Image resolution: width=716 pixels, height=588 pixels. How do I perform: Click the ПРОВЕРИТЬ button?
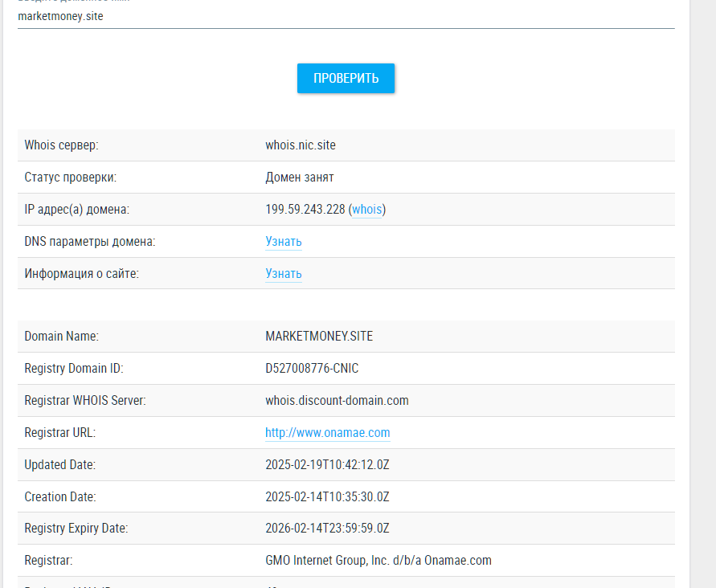pos(346,78)
